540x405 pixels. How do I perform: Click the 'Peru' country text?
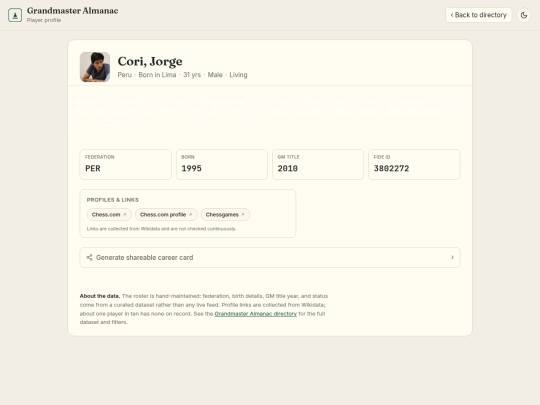tap(125, 75)
